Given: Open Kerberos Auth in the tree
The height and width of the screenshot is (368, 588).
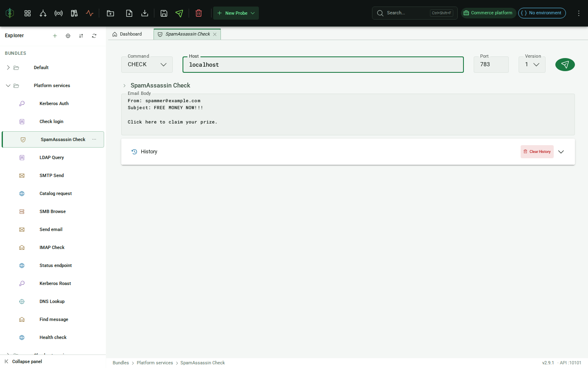Looking at the screenshot, I should (54, 103).
